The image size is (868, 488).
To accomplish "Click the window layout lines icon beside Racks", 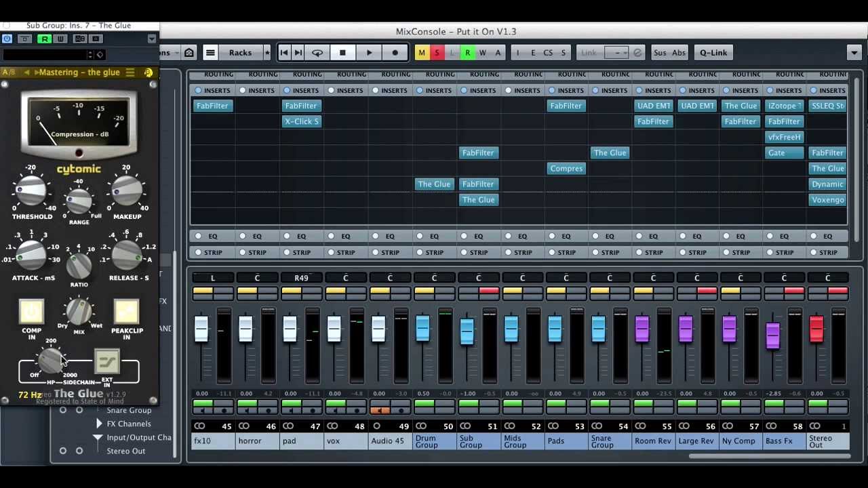I will 210,53.
